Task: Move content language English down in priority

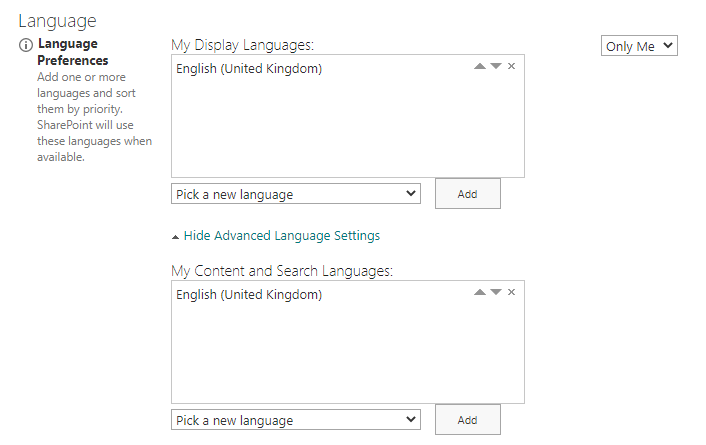Action: (x=496, y=293)
